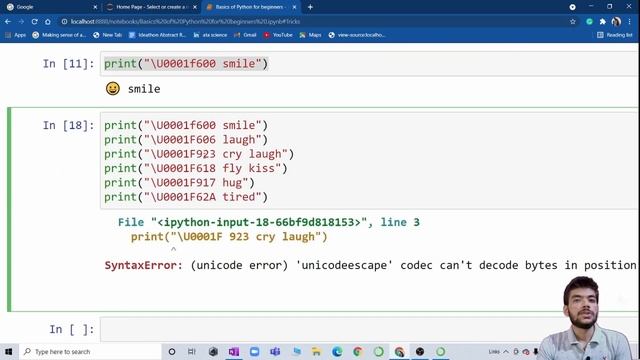Close the Basics of Python tab
Image resolution: width=640 pixels, height=360 pixels.
pos(294,7)
